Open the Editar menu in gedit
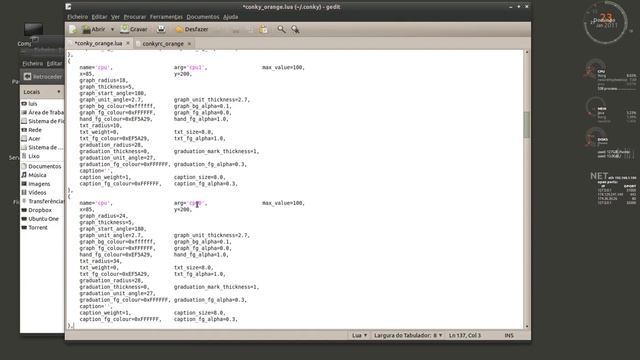The image size is (640, 360). pos(99,17)
